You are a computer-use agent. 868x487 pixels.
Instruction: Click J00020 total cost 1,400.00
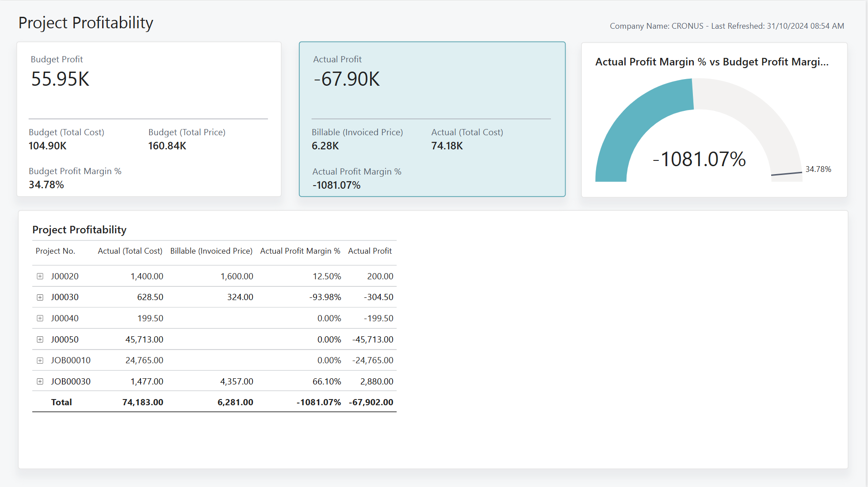pos(147,276)
